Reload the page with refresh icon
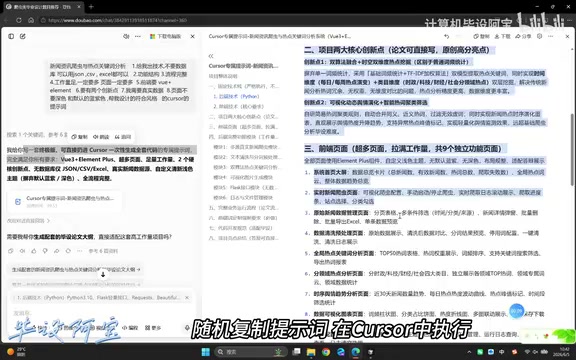The height and width of the screenshot is (360, 576). (x=18, y=20)
